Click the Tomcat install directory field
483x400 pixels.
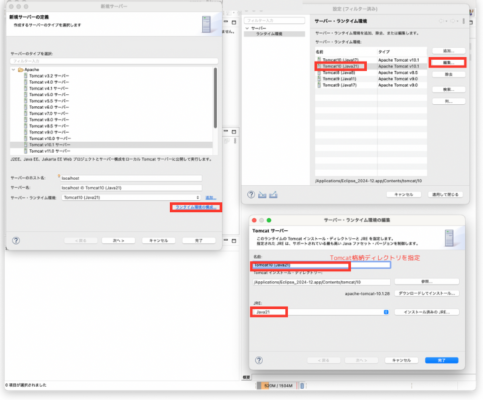321,282
